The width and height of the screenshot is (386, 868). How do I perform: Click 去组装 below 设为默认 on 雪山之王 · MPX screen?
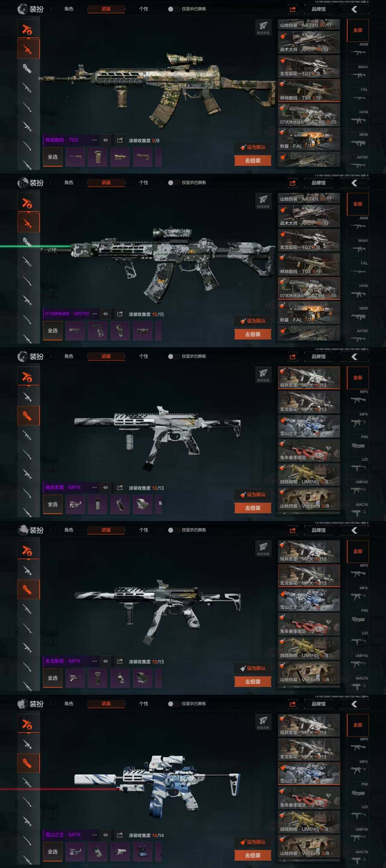click(x=253, y=855)
